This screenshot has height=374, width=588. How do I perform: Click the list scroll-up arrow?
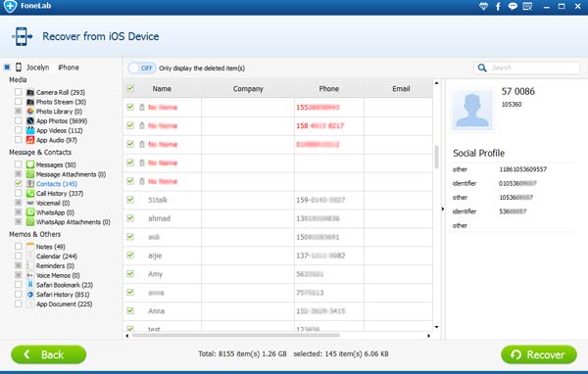point(436,83)
